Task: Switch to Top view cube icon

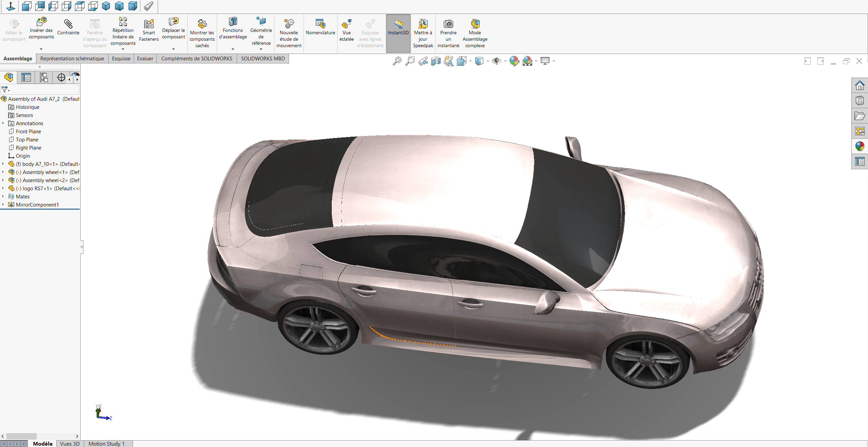Action: [80, 6]
